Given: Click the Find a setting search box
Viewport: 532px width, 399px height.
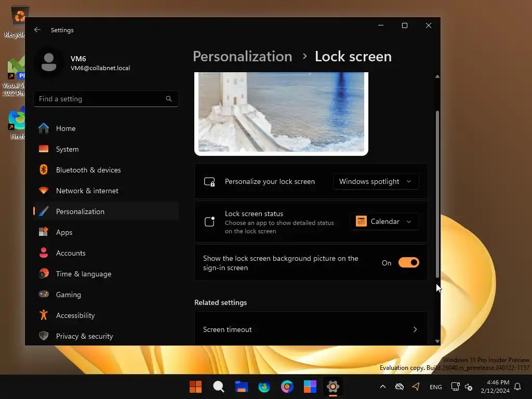Looking at the screenshot, I should click(106, 99).
